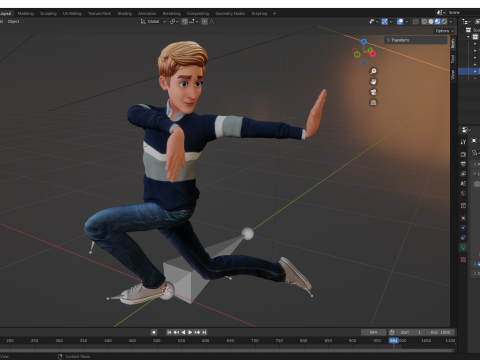480x360 pixels.
Task: Open the properties editor type dropdown
Action: click(466, 130)
